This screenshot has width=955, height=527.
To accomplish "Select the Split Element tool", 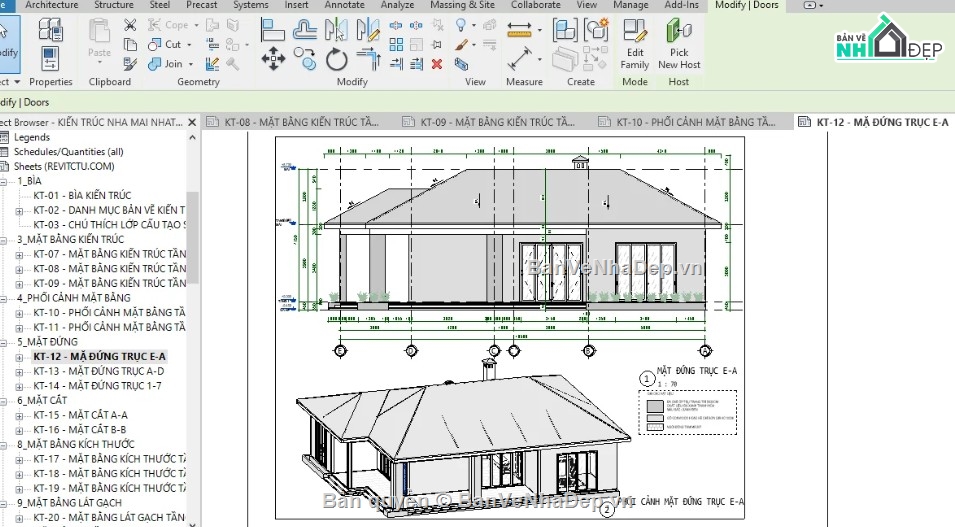I will click(x=396, y=25).
